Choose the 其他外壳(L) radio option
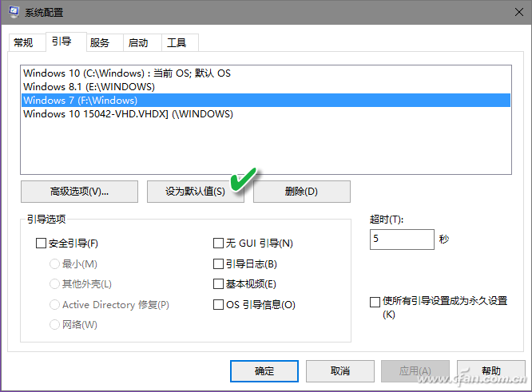Screen dimensions: 532x392 (54, 284)
